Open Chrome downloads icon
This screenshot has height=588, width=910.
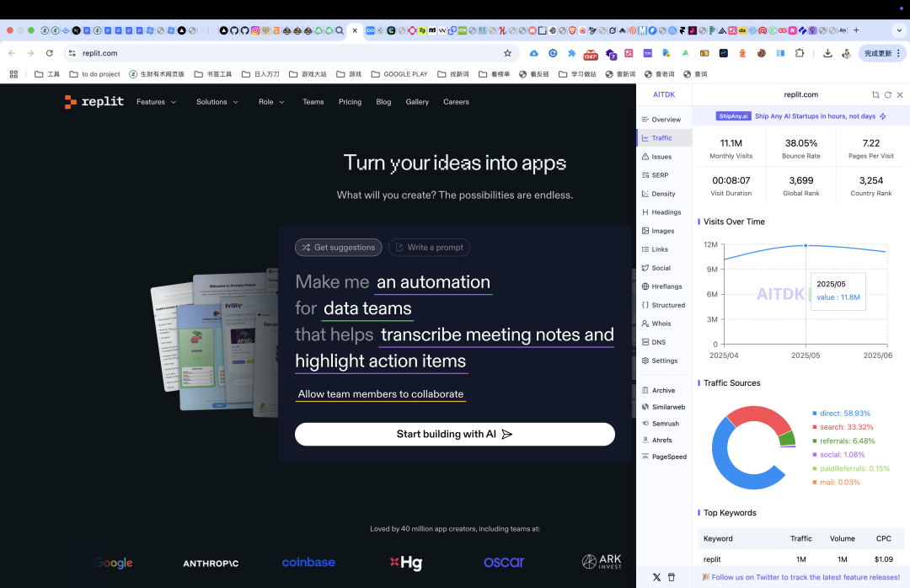pos(827,53)
